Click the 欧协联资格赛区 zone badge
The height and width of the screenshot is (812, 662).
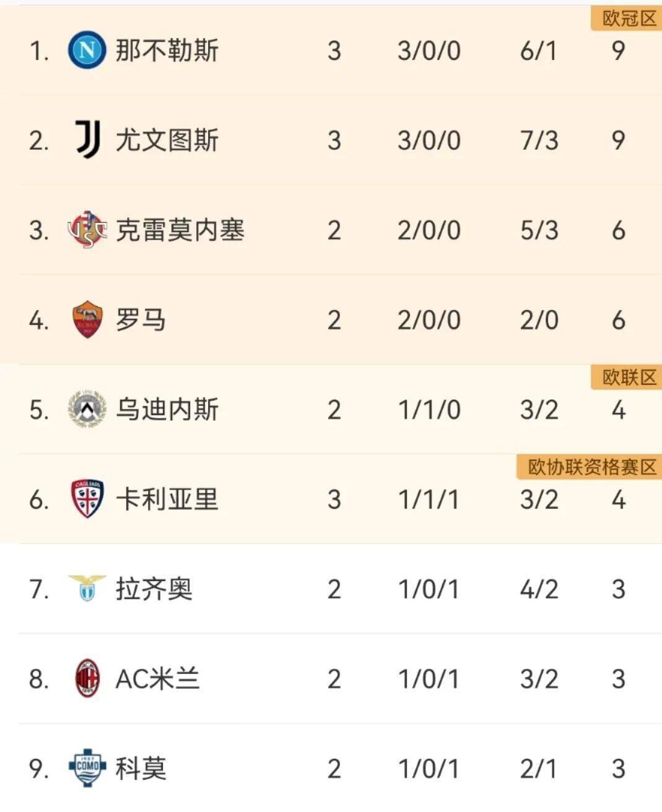tap(590, 467)
